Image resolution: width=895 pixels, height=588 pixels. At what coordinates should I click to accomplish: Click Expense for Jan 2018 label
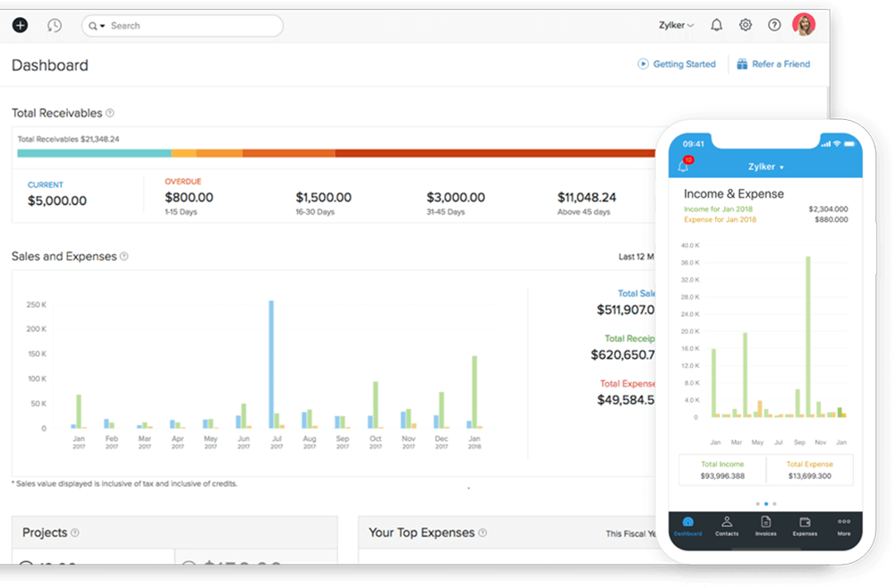pyautogui.click(x=720, y=219)
